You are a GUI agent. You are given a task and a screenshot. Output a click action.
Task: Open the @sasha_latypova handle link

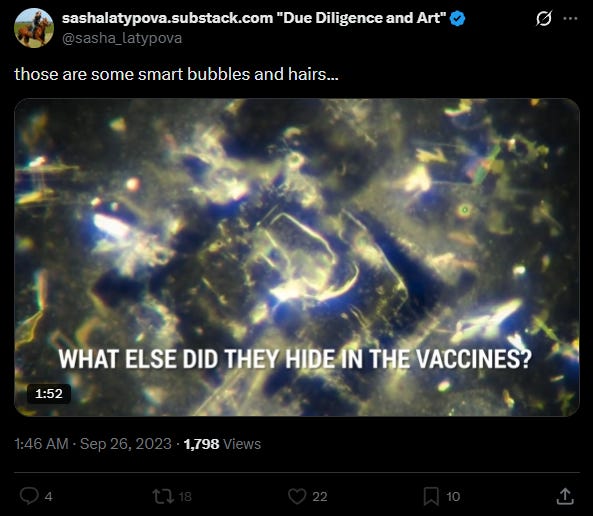click(x=122, y=38)
